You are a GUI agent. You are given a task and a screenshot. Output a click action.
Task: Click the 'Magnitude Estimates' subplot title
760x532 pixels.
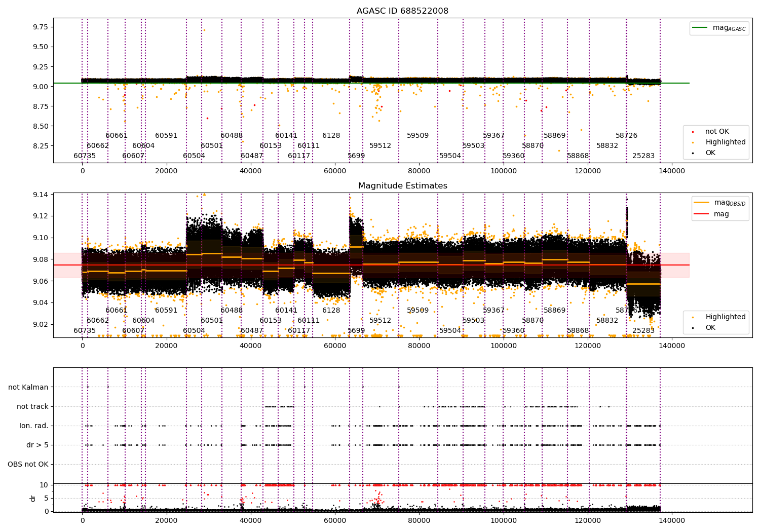pos(402,186)
